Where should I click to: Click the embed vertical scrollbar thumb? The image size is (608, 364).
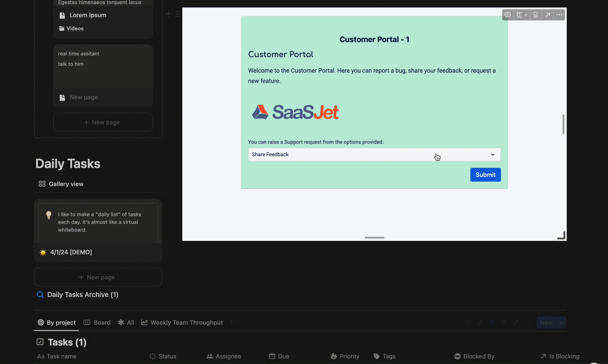[x=563, y=124]
